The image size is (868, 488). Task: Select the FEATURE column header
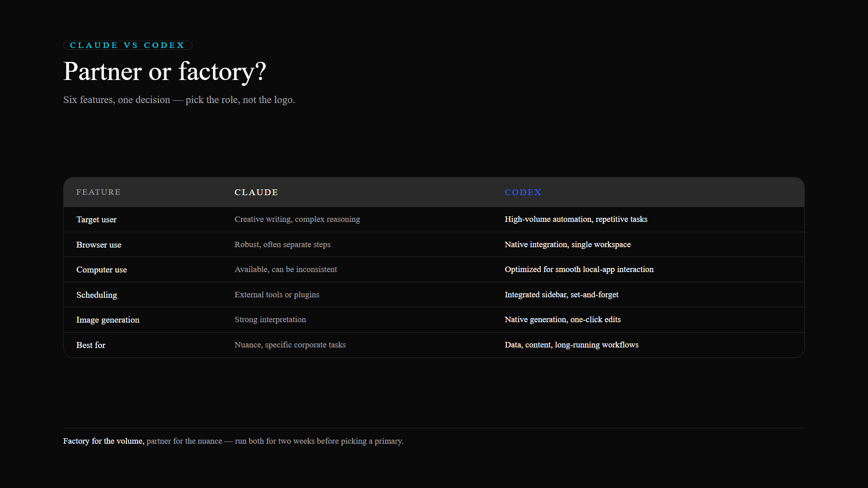click(x=99, y=192)
